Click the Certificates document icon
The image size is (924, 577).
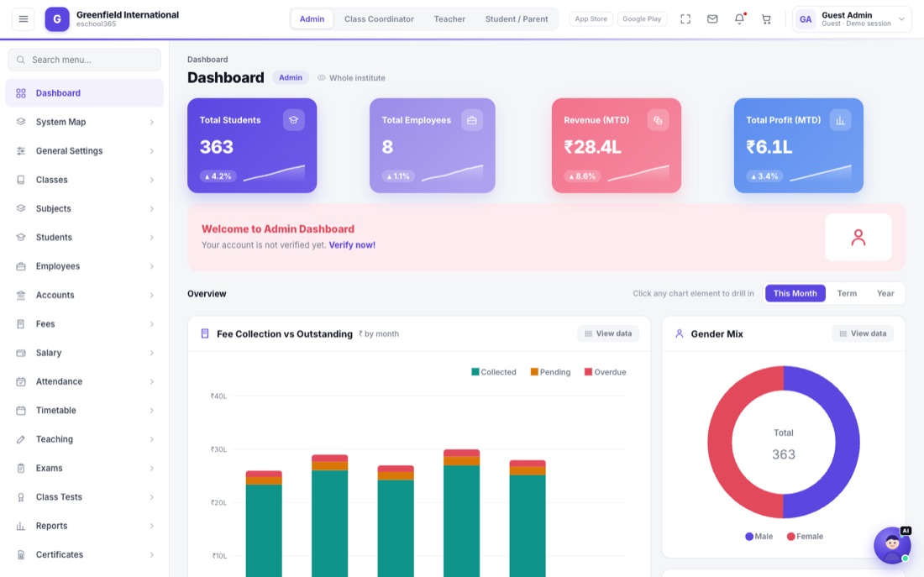tap(21, 555)
